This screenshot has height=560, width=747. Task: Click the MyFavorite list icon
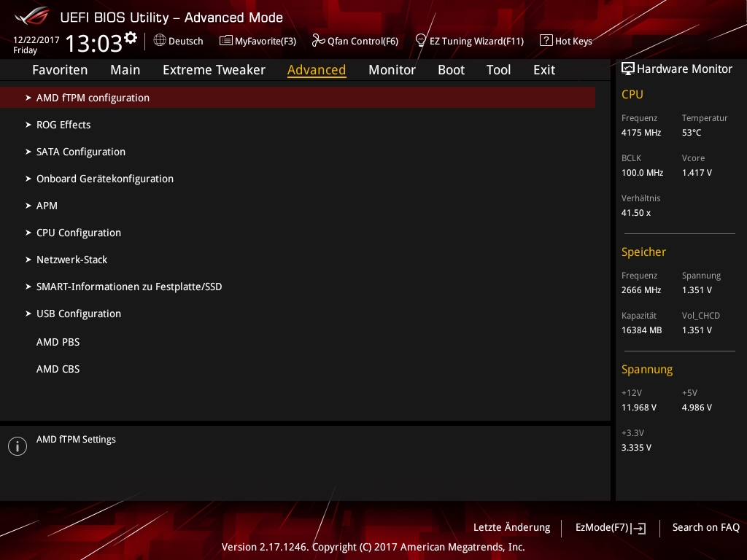coord(226,41)
